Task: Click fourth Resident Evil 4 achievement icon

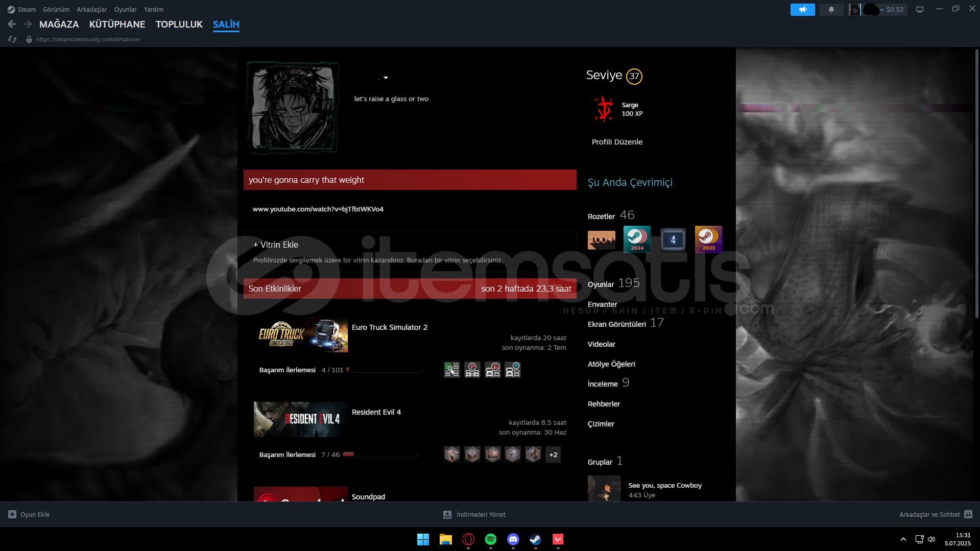Action: (x=513, y=454)
